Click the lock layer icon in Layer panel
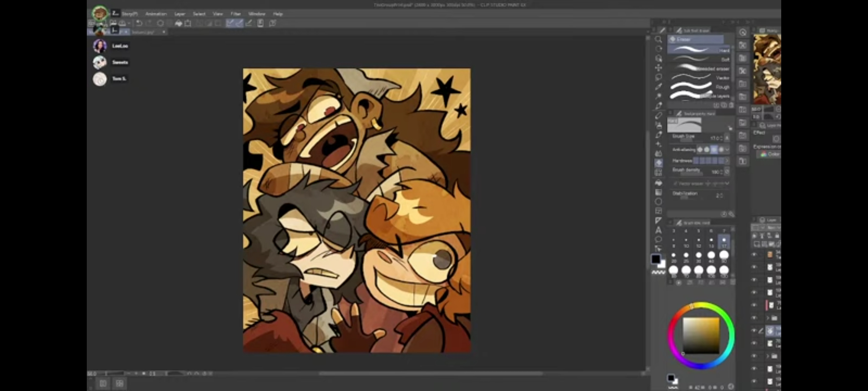This screenshot has width=868, height=391. point(776,236)
